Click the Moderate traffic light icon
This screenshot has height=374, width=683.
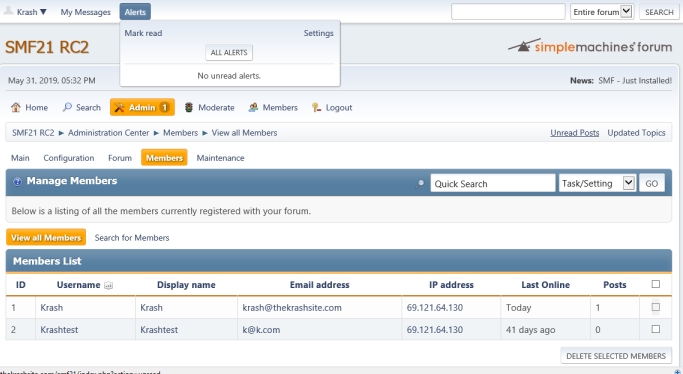coord(189,107)
